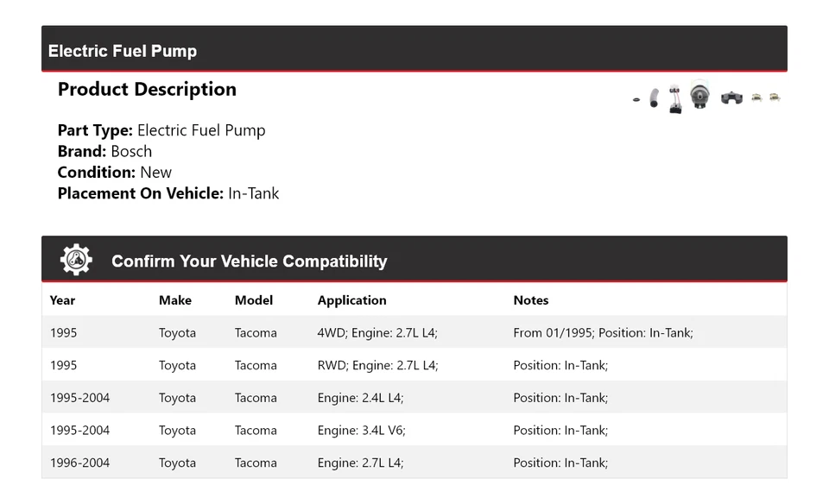
Task: Click the Year column header
Action: pyautogui.click(x=62, y=300)
